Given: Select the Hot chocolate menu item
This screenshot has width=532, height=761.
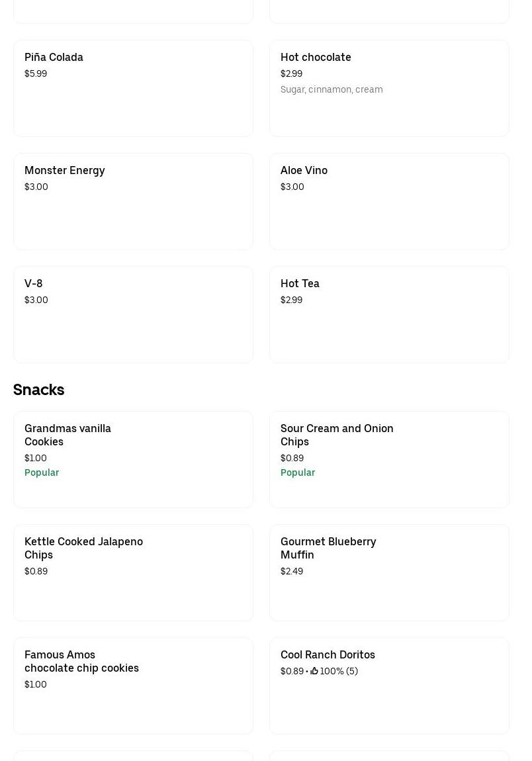Looking at the screenshot, I should point(389,88).
